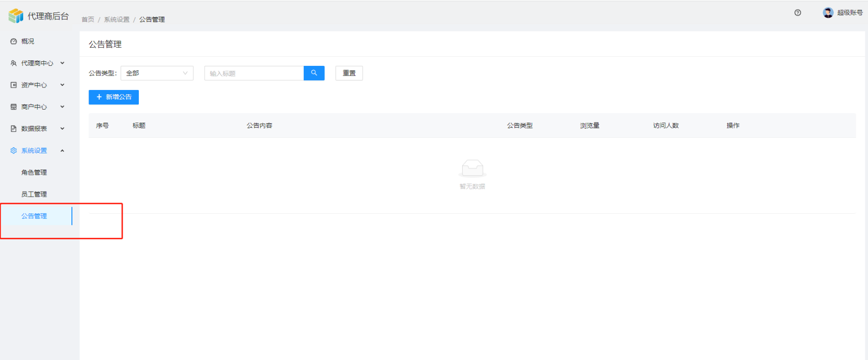
Task: Click the 系统设置 gear icon
Action: click(14, 151)
